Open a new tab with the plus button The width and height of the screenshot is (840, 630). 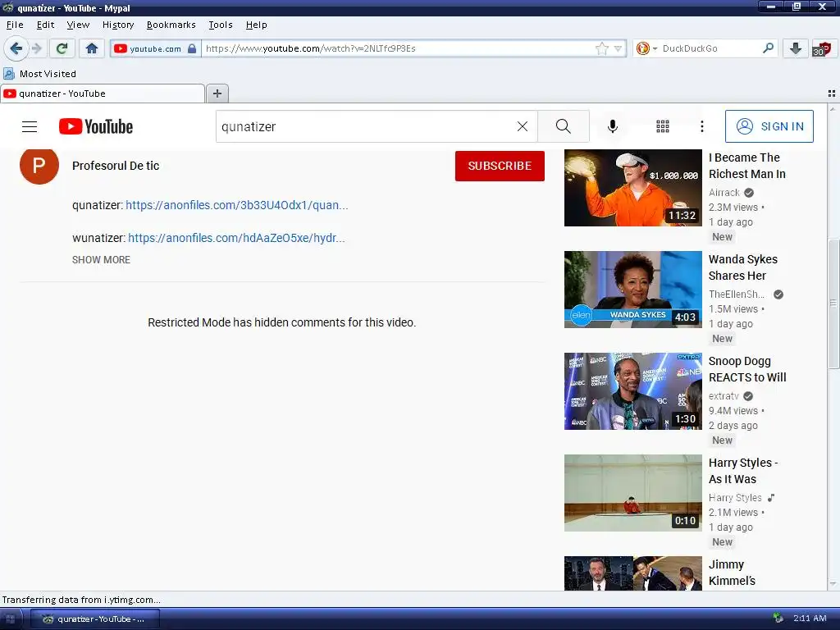(217, 94)
